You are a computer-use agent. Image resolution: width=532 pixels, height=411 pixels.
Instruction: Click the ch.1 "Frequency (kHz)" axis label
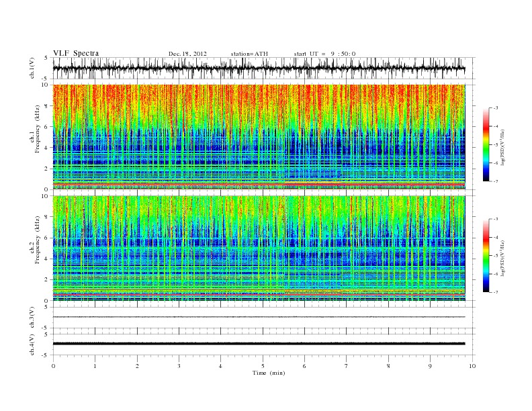[38, 129]
